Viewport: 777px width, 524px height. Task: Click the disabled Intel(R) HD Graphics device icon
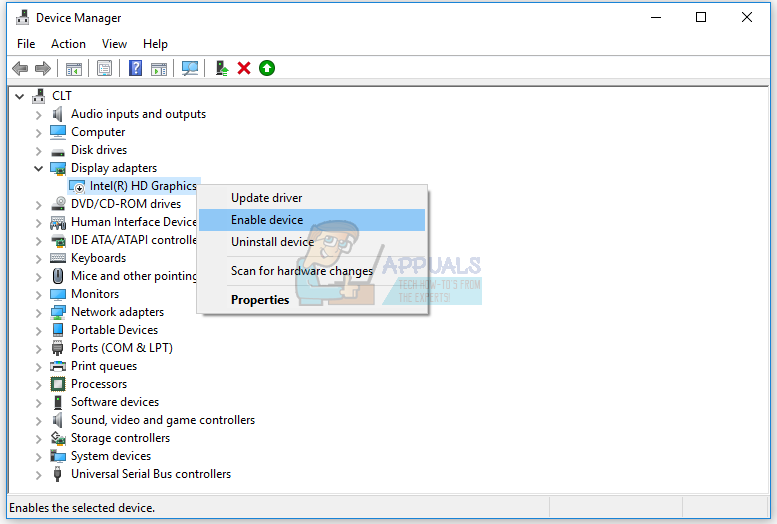[x=77, y=186]
